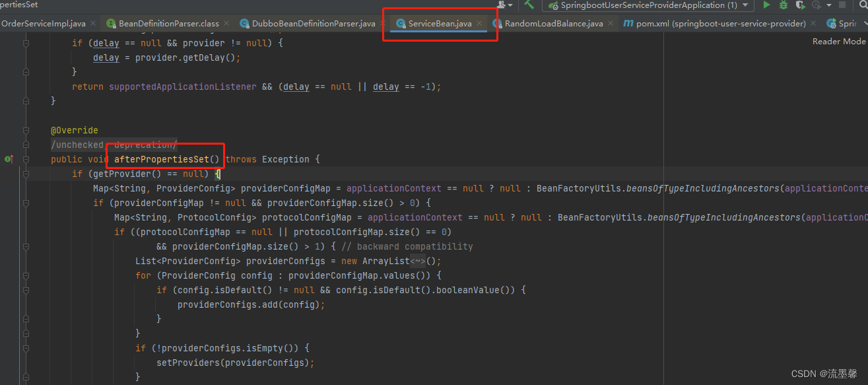Open the Code With Me user icon
The height and width of the screenshot is (385, 868).
[x=504, y=4]
